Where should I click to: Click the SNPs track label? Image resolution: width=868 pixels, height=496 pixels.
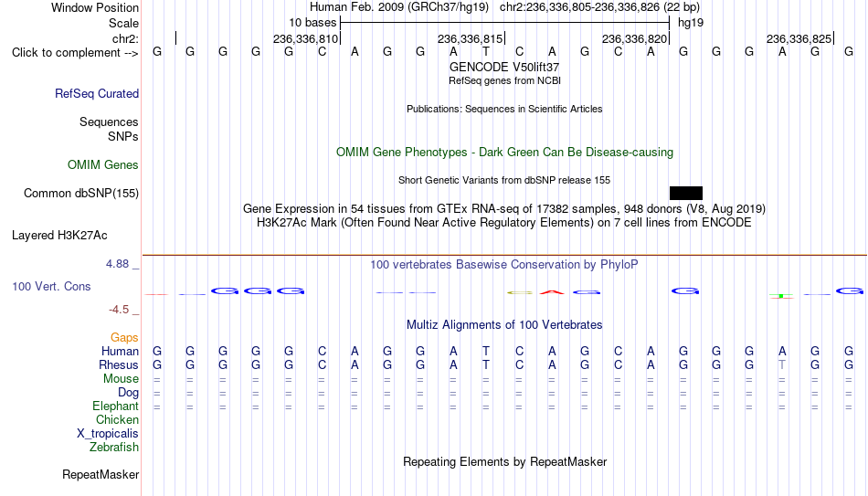[x=123, y=136]
